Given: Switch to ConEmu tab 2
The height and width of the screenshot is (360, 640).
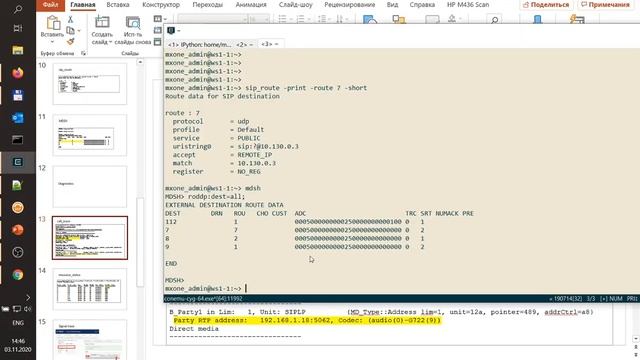Looking at the screenshot, I should coord(245,44).
